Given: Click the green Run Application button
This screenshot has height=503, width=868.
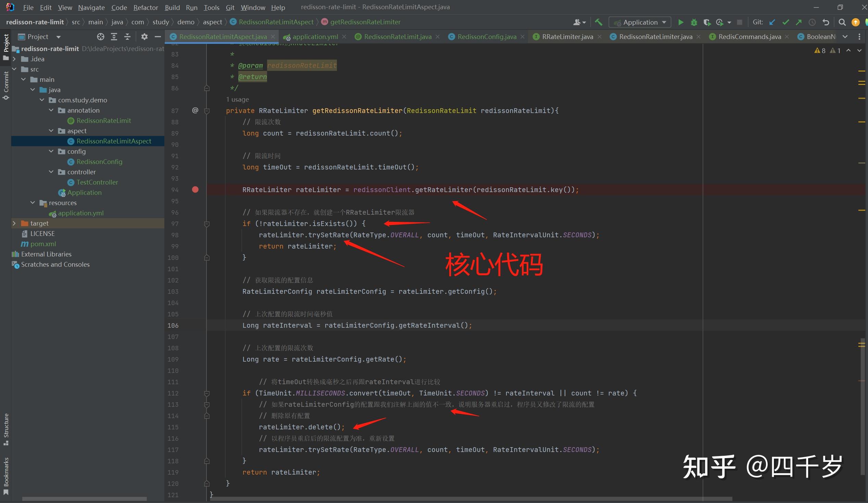Looking at the screenshot, I should pyautogui.click(x=681, y=22).
